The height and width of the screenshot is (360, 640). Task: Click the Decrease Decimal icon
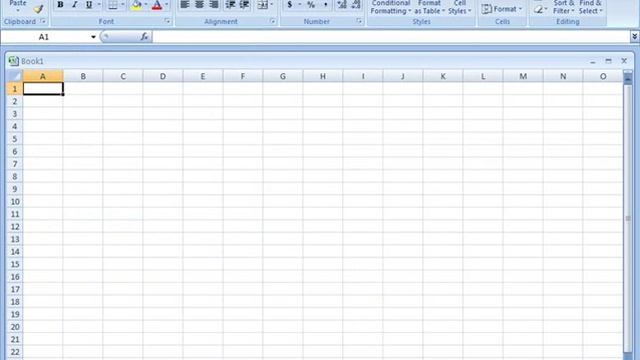tap(356, 5)
